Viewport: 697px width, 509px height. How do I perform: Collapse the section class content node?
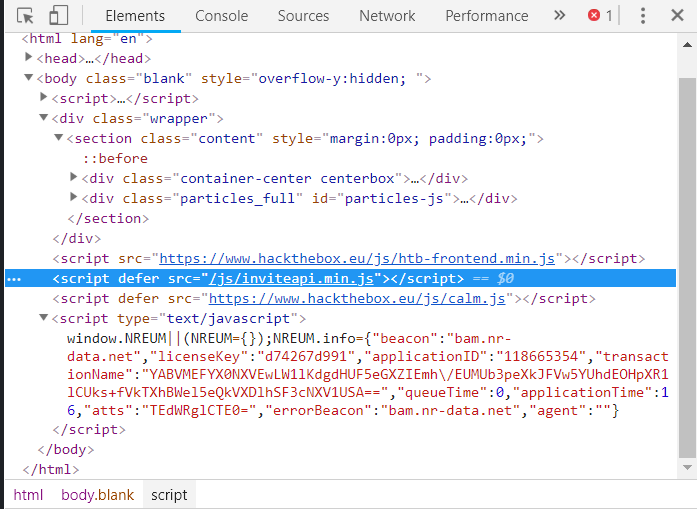pos(59,137)
